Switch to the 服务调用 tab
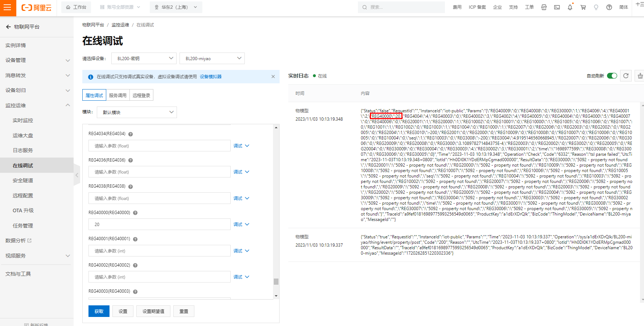 [x=118, y=95]
